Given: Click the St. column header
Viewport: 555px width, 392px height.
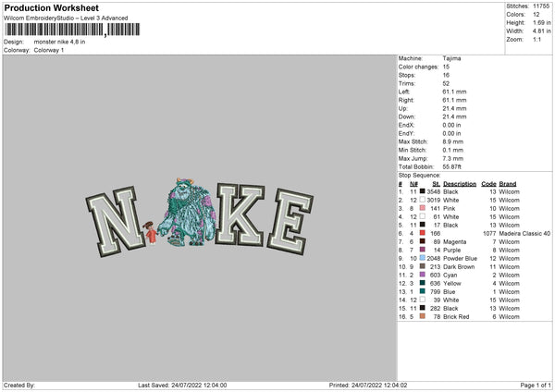Looking at the screenshot, I should click(x=436, y=184).
